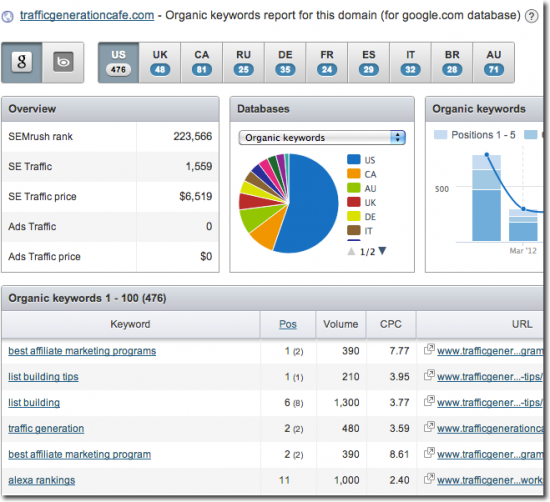Viewport: 550px width, 502px height.
Task: Open the trafficgenerationcafe.com domain link
Action: [87, 15]
